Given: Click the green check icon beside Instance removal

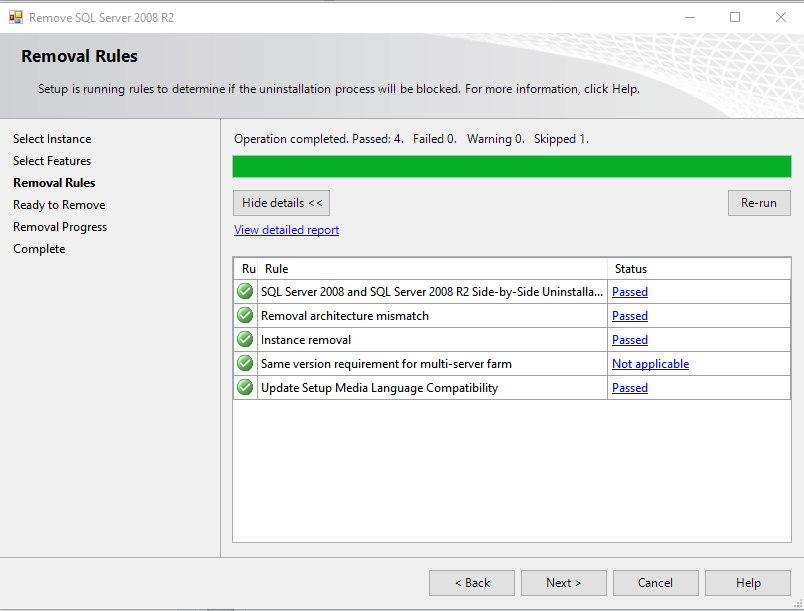Looking at the screenshot, I should (245, 340).
